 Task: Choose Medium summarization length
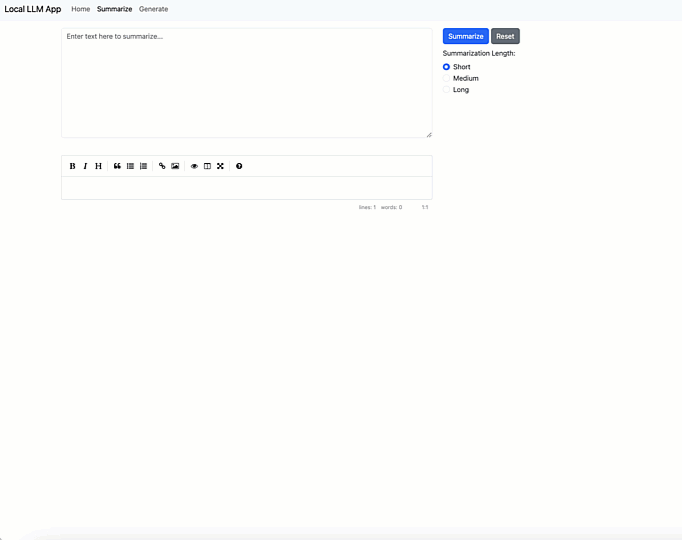pyautogui.click(x=446, y=78)
